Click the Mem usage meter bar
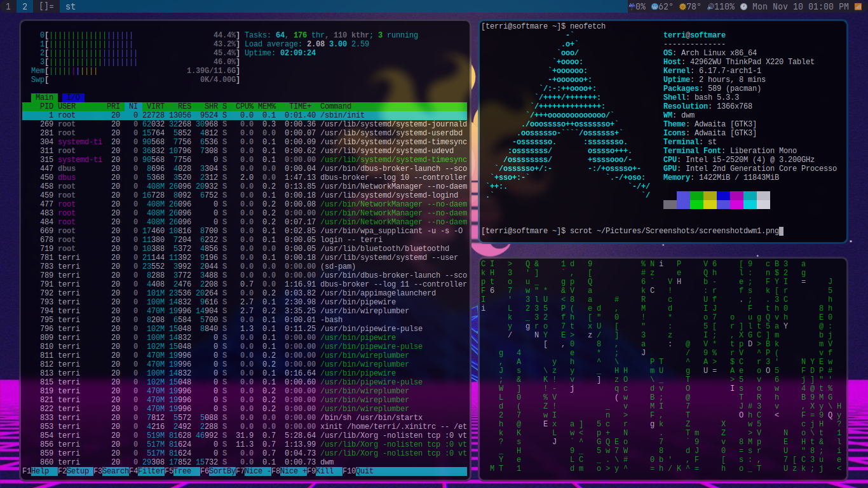 click(x=135, y=71)
